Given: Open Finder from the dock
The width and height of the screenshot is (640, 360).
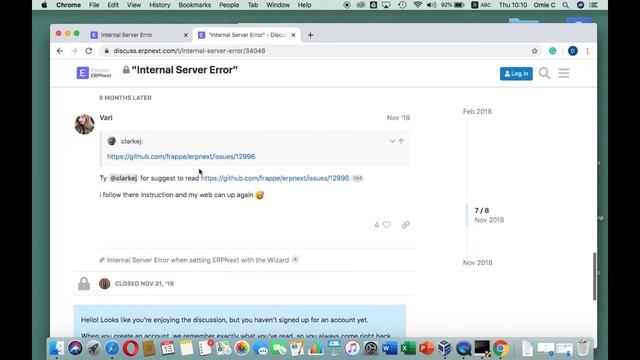Looking at the screenshot, I should click(x=56, y=348).
